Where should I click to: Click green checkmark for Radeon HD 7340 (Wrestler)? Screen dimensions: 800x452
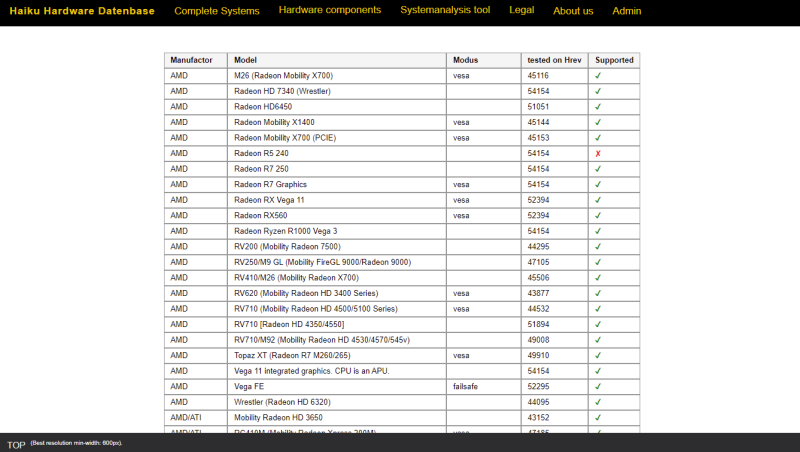598,91
